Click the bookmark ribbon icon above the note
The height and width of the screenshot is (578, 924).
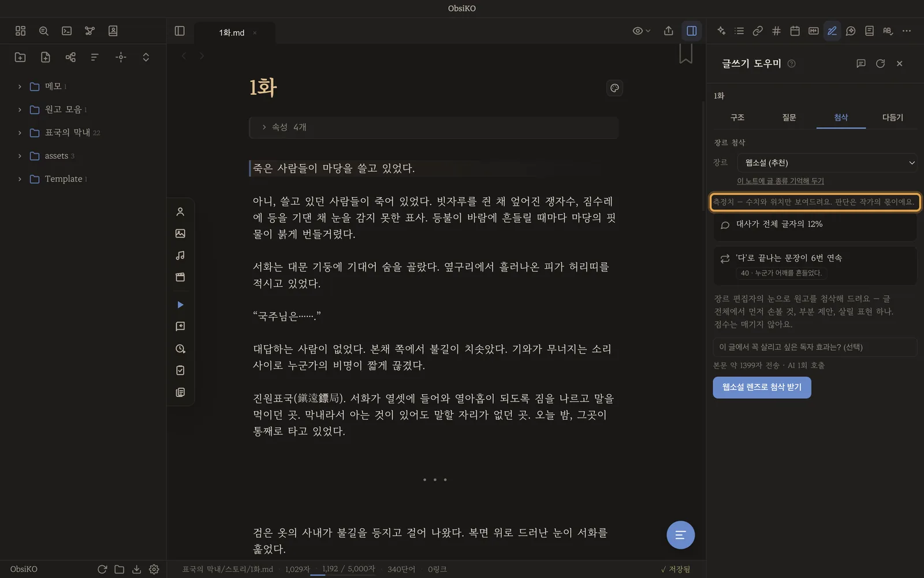tap(685, 54)
